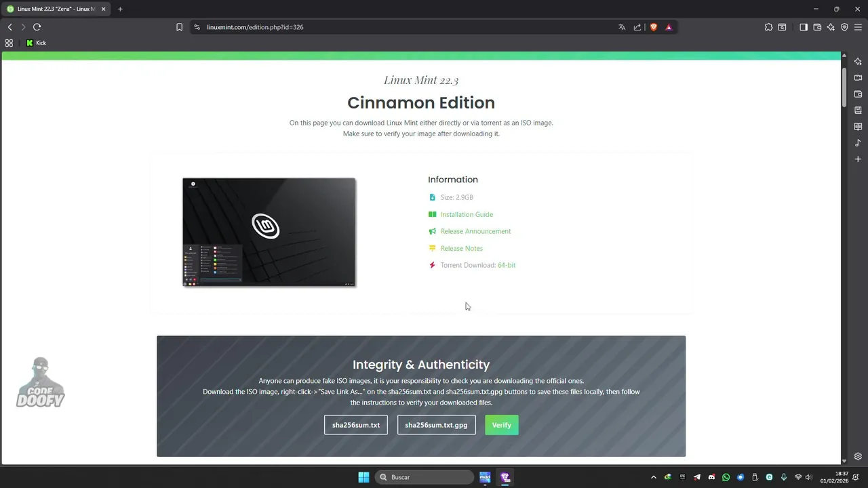Open the apps grid icon in bookmarks bar
Screen dimensions: 868x488
click(x=9, y=43)
